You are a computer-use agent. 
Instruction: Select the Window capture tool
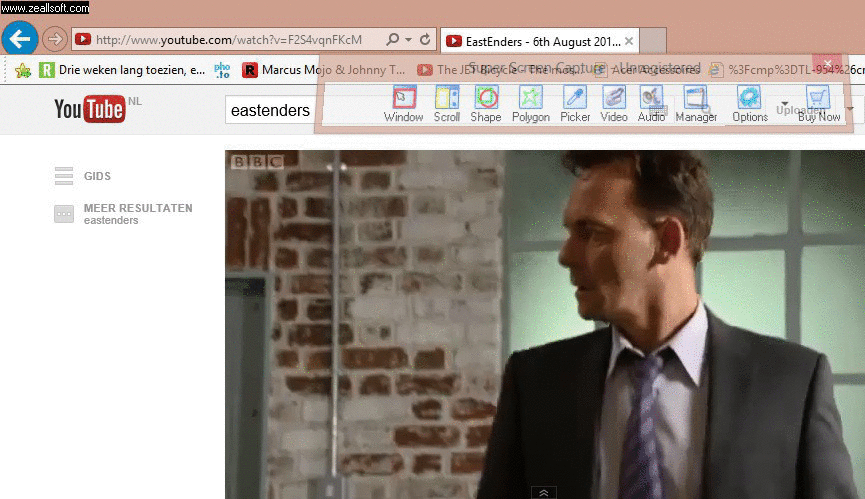tap(403, 103)
